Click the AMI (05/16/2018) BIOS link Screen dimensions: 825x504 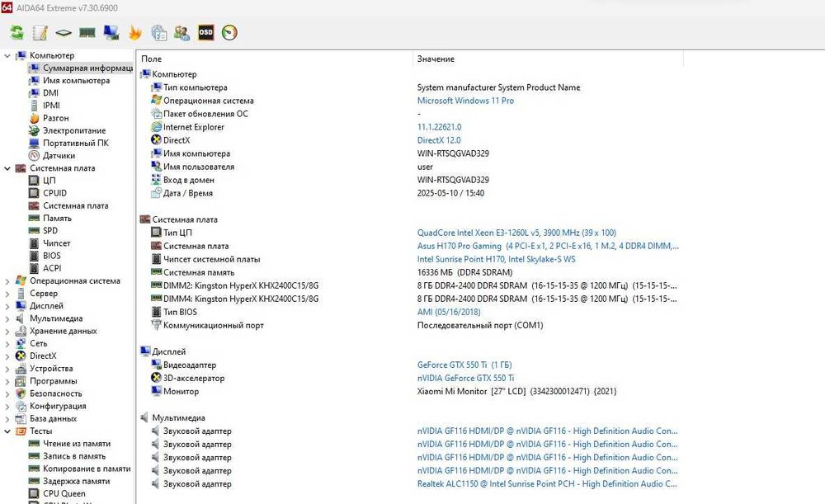point(449,312)
